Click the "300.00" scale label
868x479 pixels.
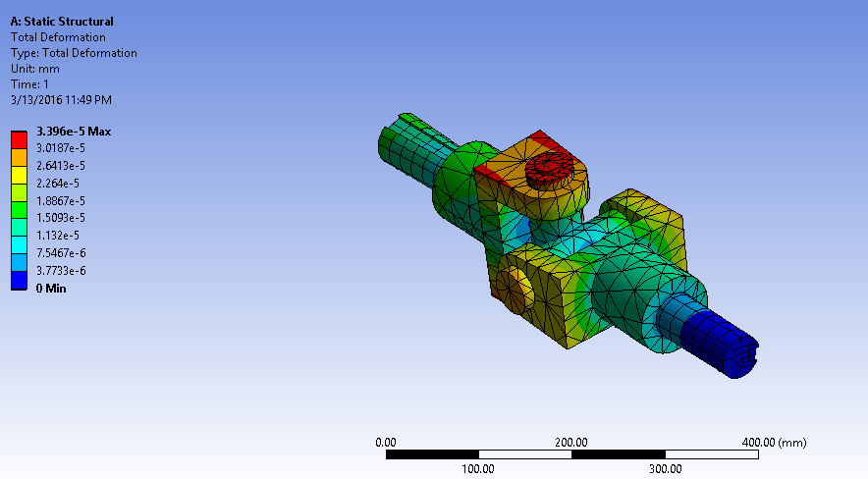[x=666, y=469]
